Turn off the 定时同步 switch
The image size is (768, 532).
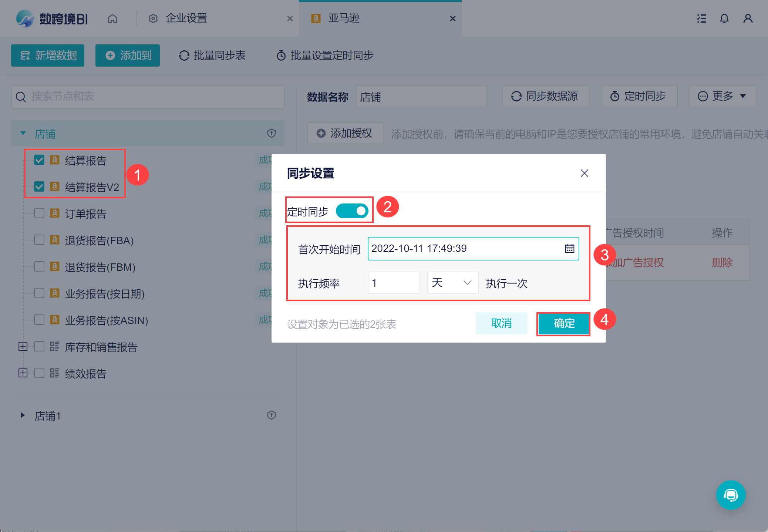tap(352, 211)
